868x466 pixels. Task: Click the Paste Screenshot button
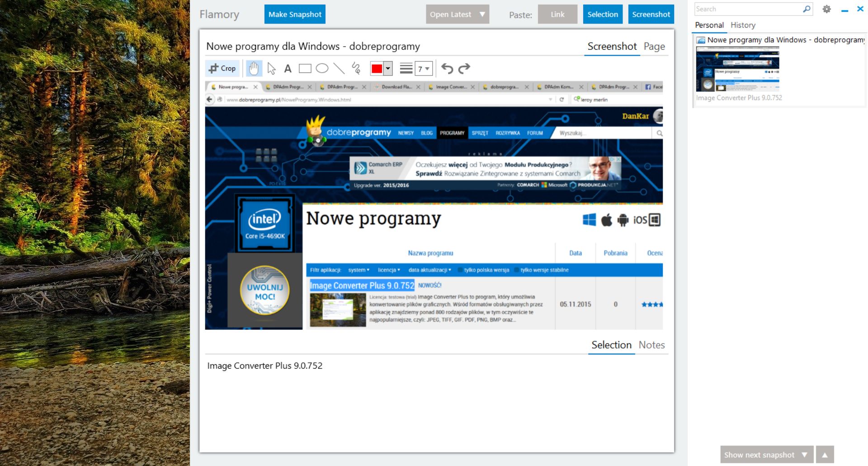651,14
